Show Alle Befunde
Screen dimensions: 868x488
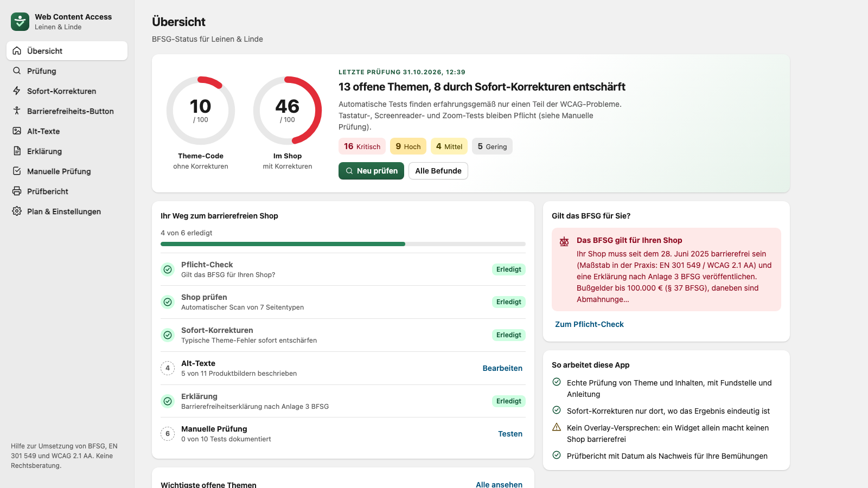click(438, 171)
